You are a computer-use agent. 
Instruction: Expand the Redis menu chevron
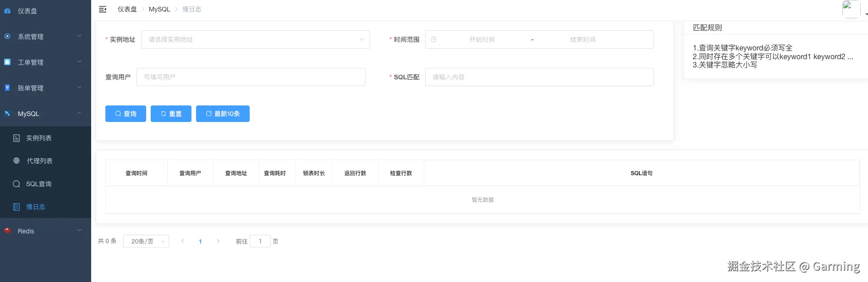point(79,230)
